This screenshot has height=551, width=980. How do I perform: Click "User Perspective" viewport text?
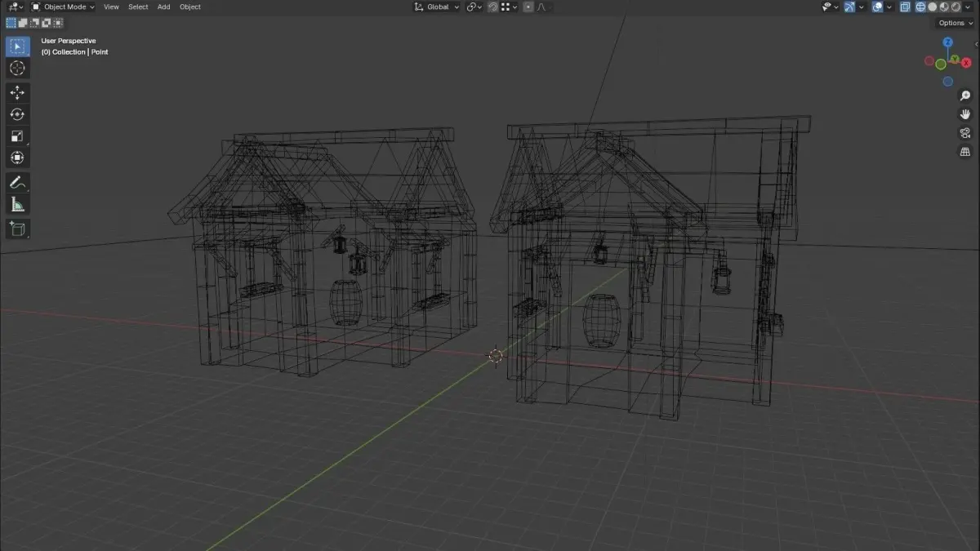tap(69, 41)
